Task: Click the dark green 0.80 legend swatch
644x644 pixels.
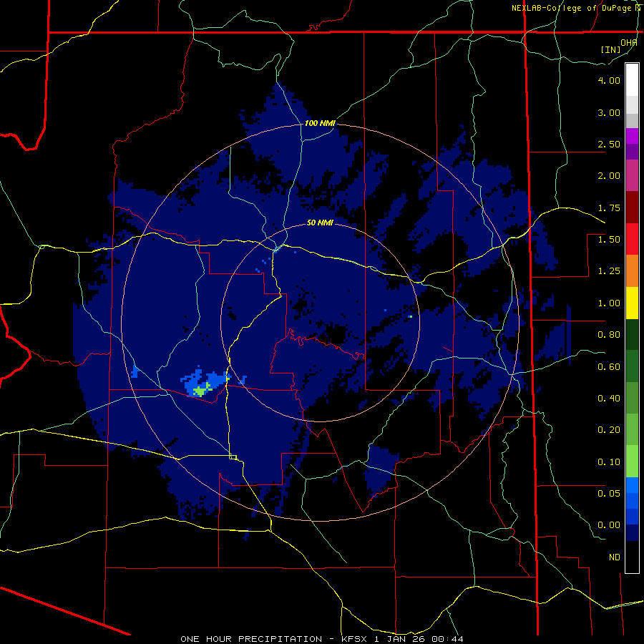Action: 632,334
